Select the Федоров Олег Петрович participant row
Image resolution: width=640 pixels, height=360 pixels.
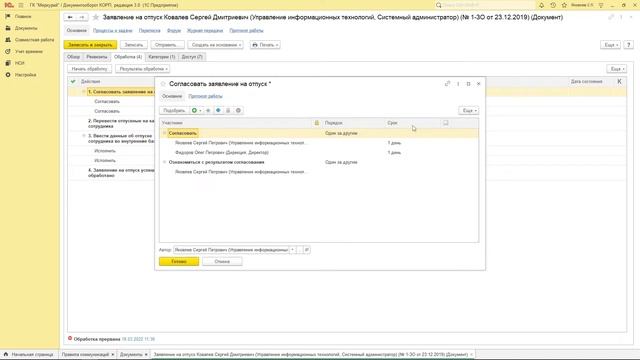click(x=319, y=153)
